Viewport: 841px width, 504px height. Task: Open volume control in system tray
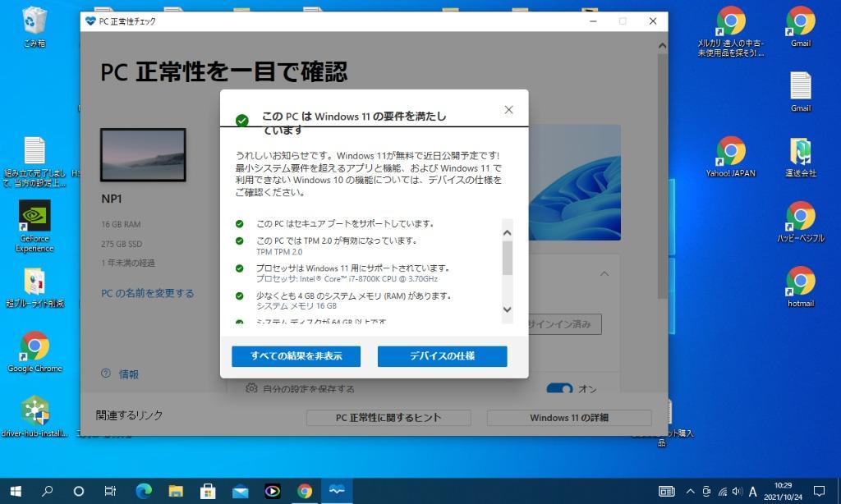coord(738,491)
